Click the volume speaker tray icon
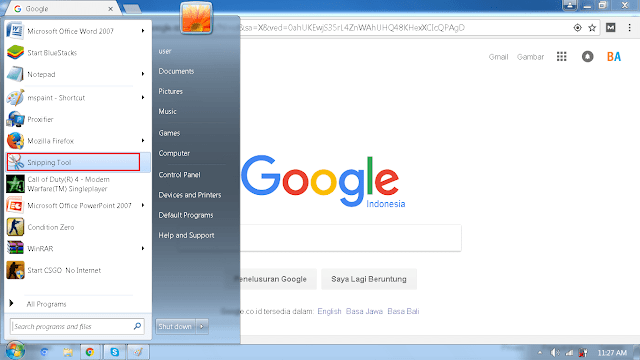Viewport: 640px width, 360px height. pos(555,352)
